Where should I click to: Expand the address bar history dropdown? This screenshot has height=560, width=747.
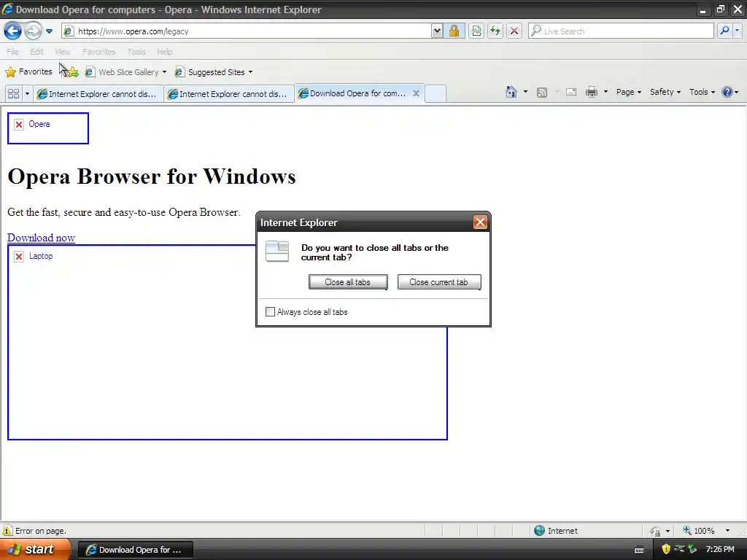pyautogui.click(x=437, y=31)
